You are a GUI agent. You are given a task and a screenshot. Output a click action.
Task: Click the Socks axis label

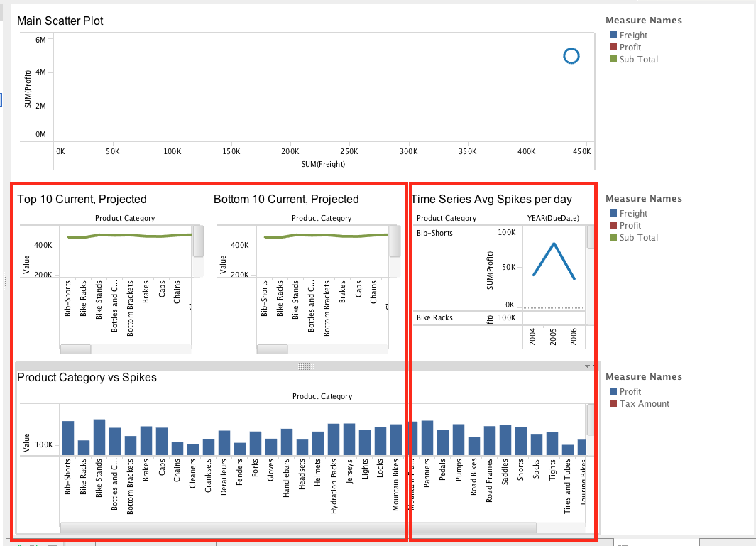[x=536, y=469]
